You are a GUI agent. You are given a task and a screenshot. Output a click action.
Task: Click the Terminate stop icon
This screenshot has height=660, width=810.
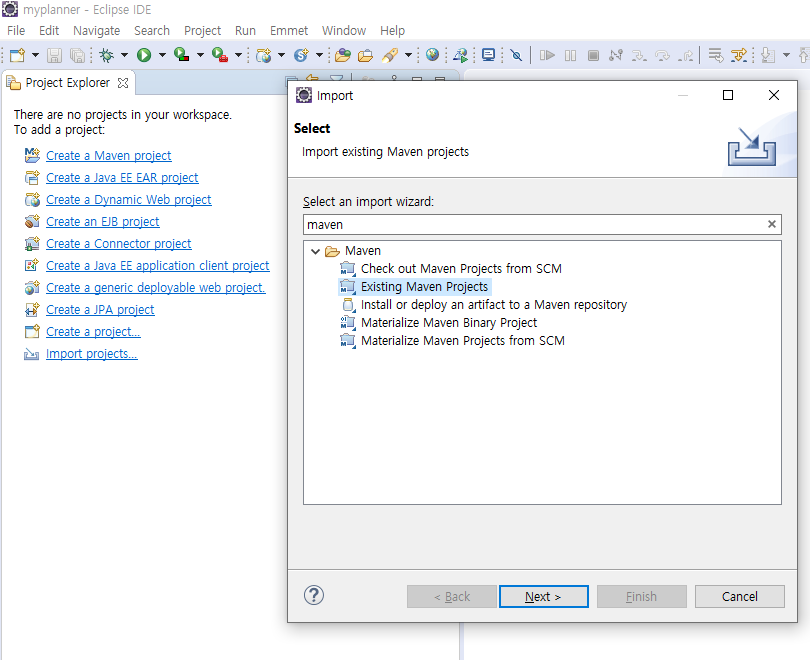tap(594, 55)
